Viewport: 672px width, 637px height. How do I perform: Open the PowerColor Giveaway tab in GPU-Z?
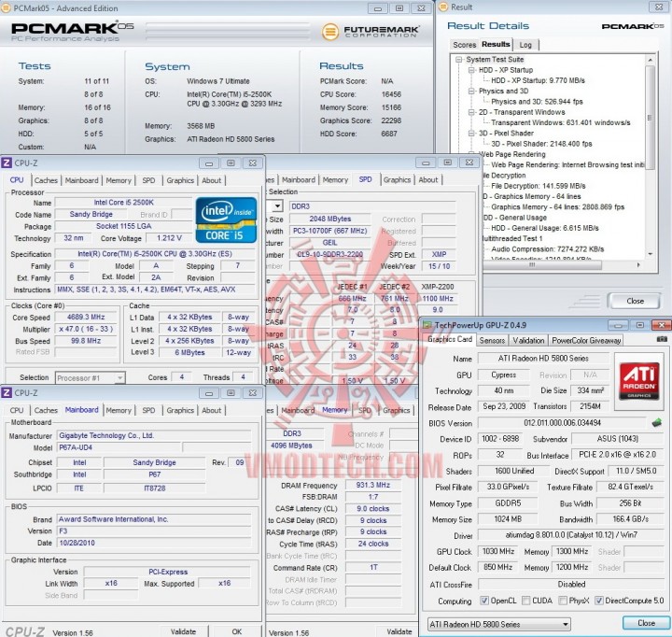(586, 340)
